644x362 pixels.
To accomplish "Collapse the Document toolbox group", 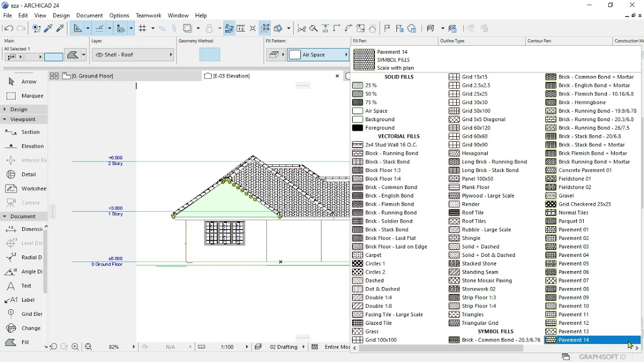I will [24, 217].
